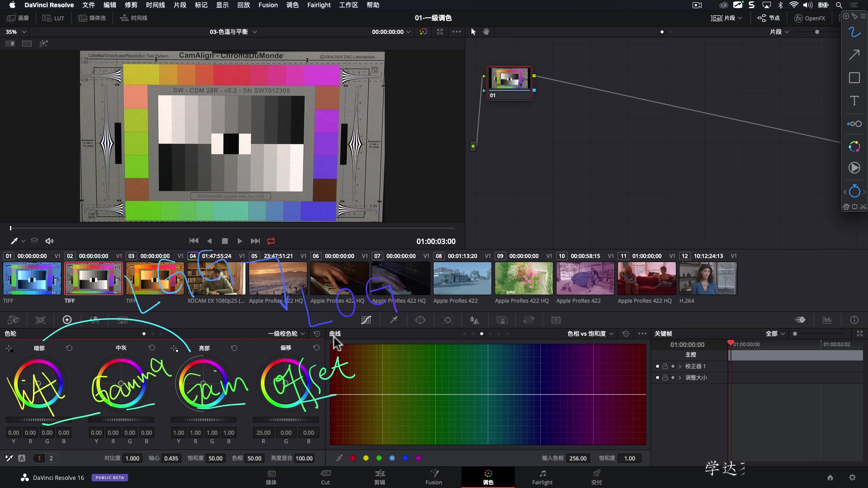Play the clip forward
Image resolution: width=868 pixels, height=488 pixels.
coord(240,241)
